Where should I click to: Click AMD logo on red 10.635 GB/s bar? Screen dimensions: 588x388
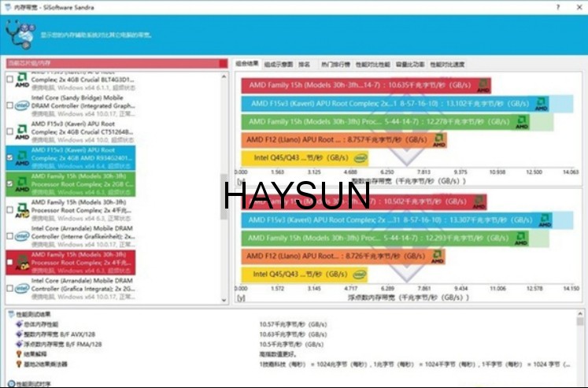click(483, 86)
